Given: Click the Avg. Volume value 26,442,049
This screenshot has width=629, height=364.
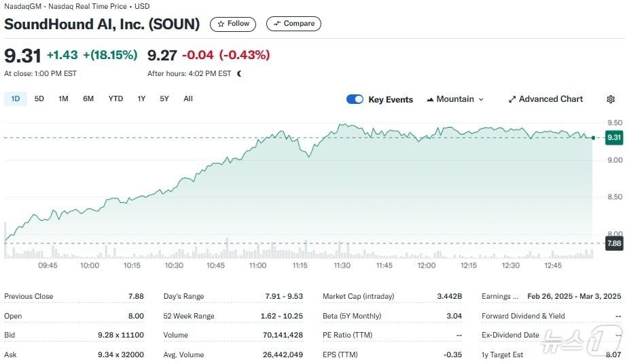Looking at the screenshot, I should (283, 354).
